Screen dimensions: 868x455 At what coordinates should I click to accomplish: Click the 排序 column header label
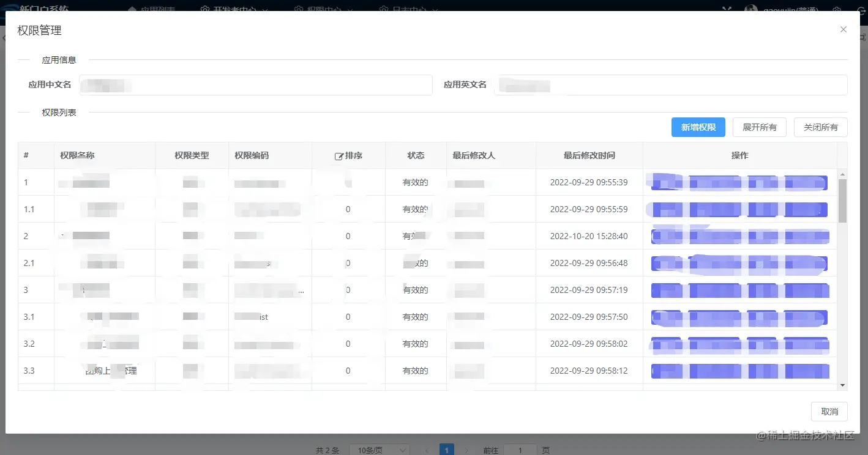(354, 155)
